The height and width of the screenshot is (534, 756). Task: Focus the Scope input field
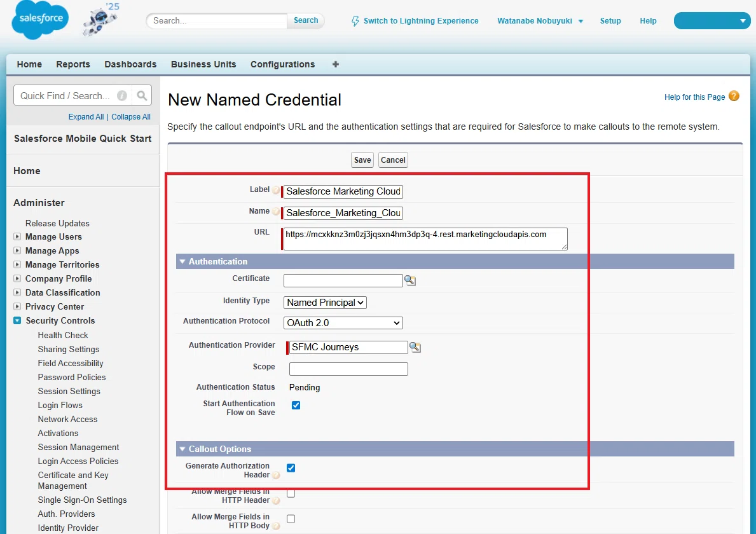348,369
